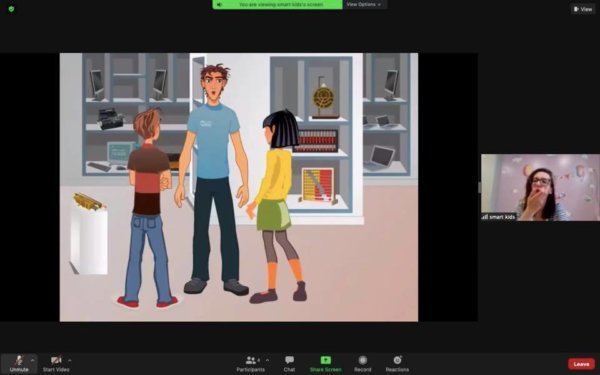Click the speaker icon in green banner
This screenshot has width=600, height=375.
tap(219, 5)
